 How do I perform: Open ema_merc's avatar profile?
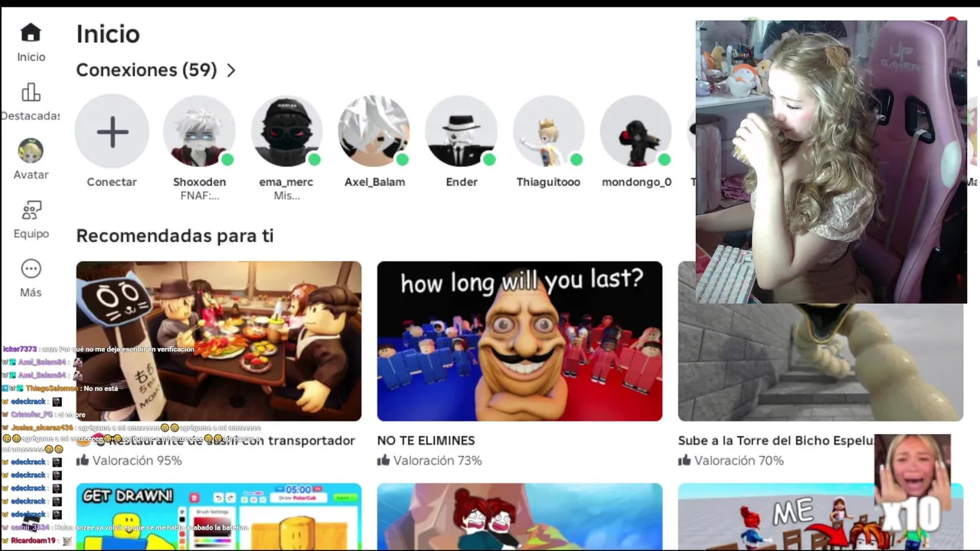pyautogui.click(x=286, y=132)
